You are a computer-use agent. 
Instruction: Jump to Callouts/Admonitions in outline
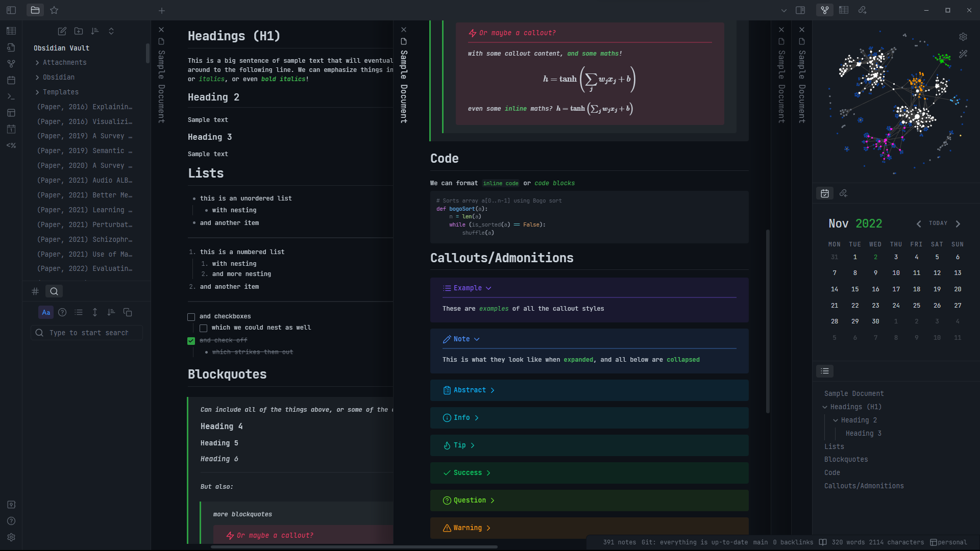click(864, 486)
